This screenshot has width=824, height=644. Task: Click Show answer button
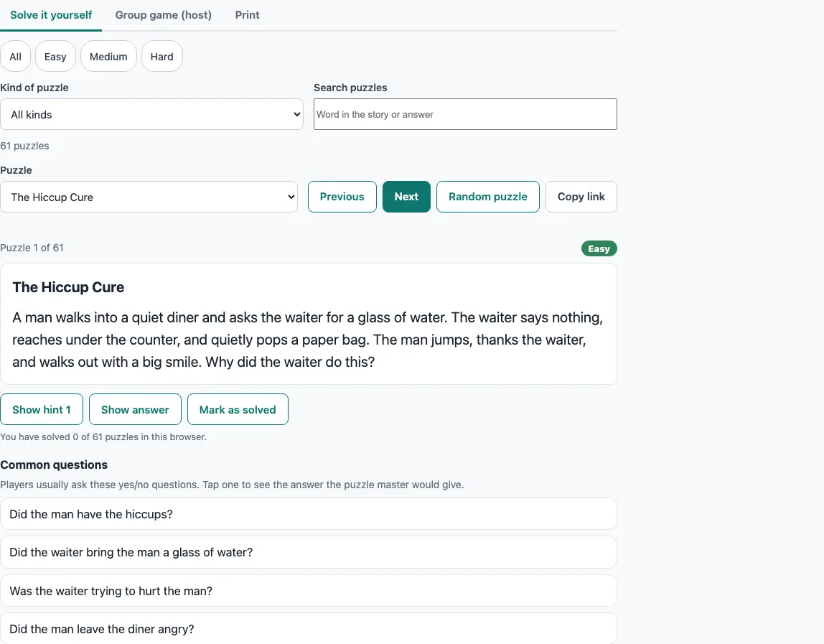pos(135,409)
